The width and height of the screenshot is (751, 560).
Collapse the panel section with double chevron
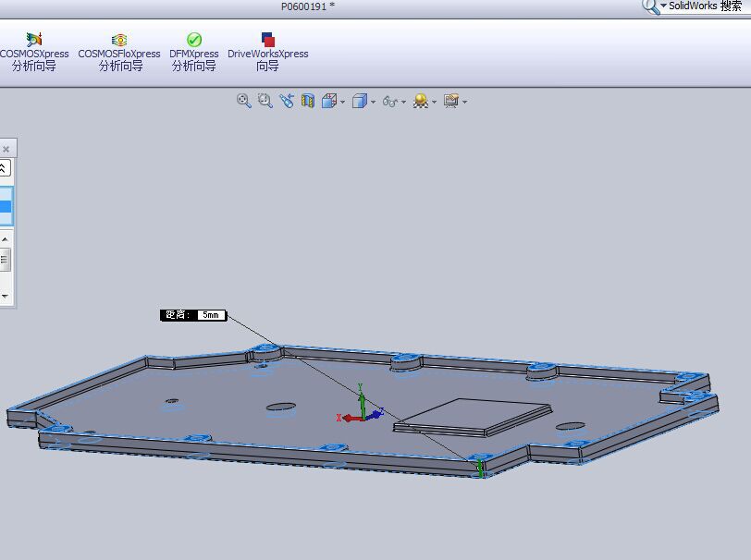tap(4, 168)
